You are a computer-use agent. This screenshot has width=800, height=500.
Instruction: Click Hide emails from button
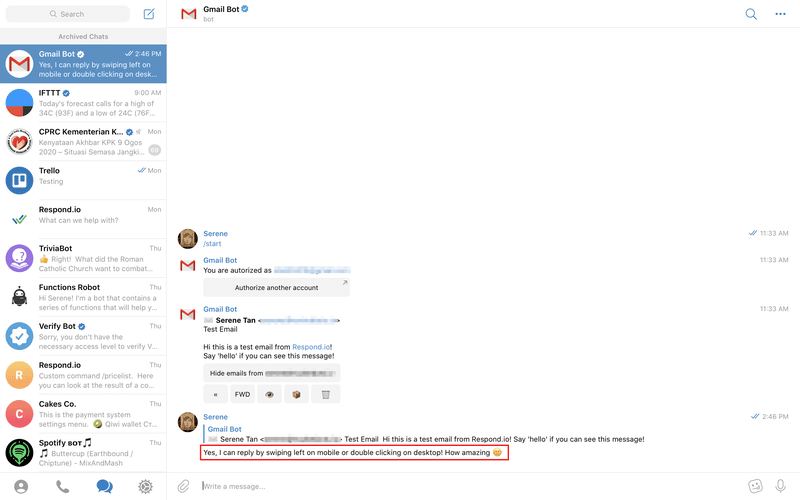(x=271, y=373)
